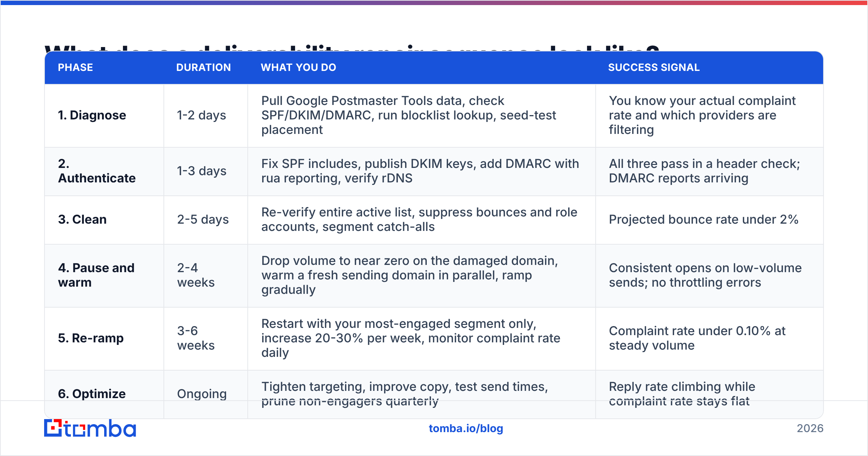This screenshot has width=868, height=456.
Task: Click 'You know your actual complaint rate' cell
Action: click(710, 115)
